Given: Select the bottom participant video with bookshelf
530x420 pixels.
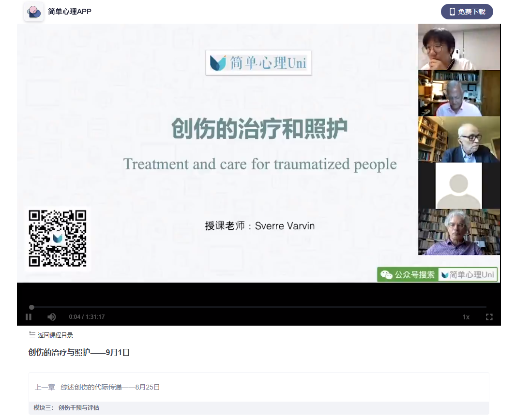Looking at the screenshot, I should pos(459,232).
